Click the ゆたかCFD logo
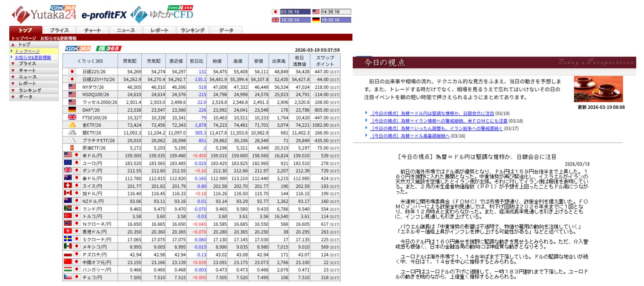 [163, 14]
